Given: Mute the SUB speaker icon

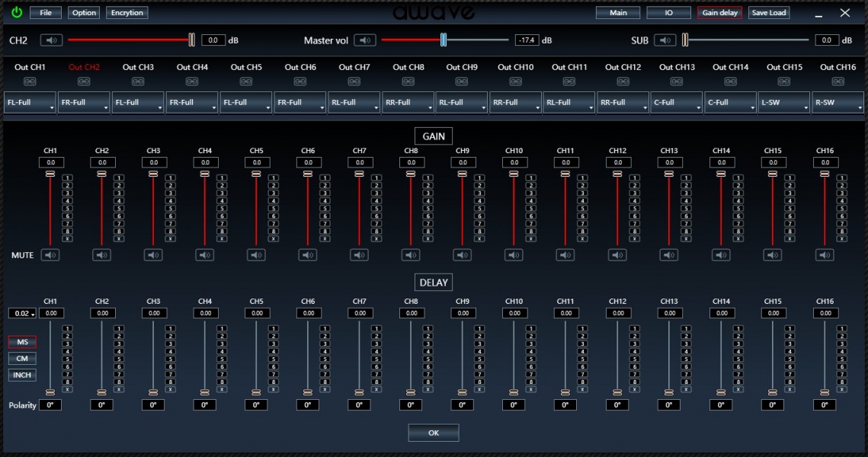Looking at the screenshot, I should (665, 40).
